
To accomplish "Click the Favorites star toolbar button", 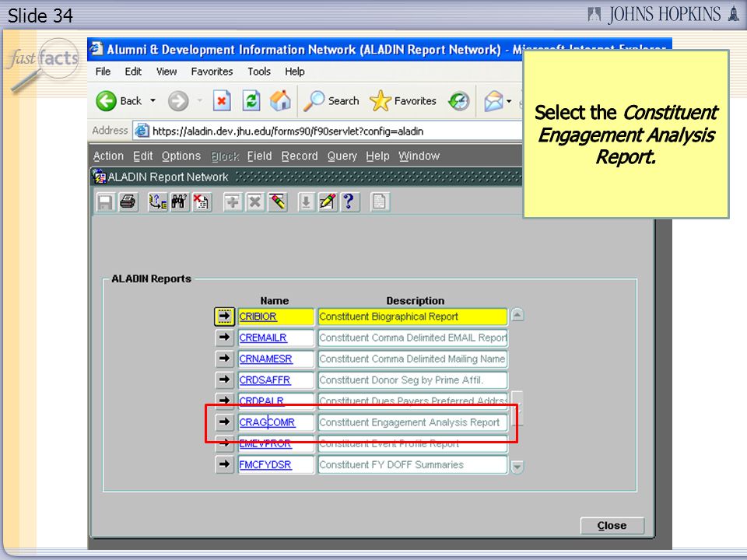I will tap(403, 101).
